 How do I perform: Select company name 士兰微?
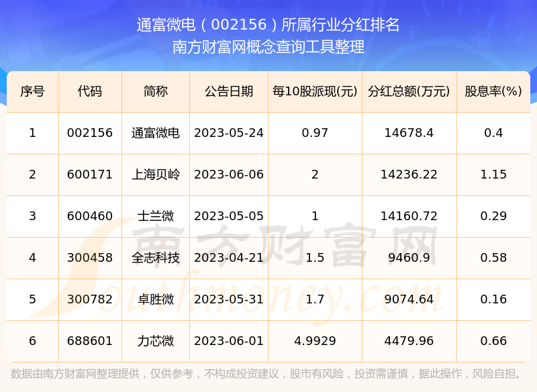coord(156,216)
